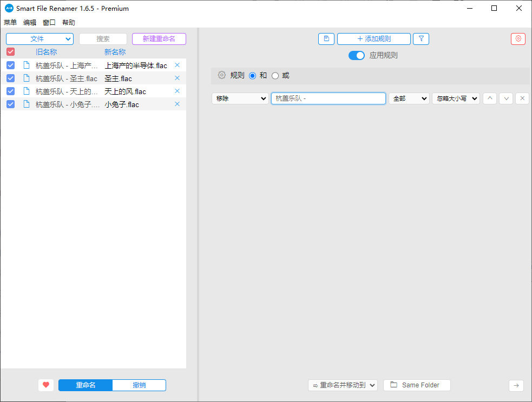Open the 帮助 menu
Image resolution: width=532 pixels, height=402 pixels.
pyautogui.click(x=69, y=23)
